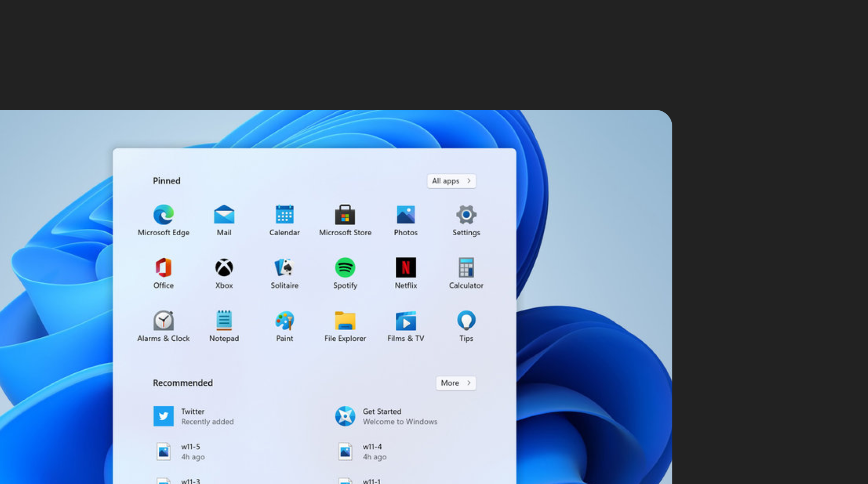Click the "Recently added" text under Twitter

click(207, 422)
